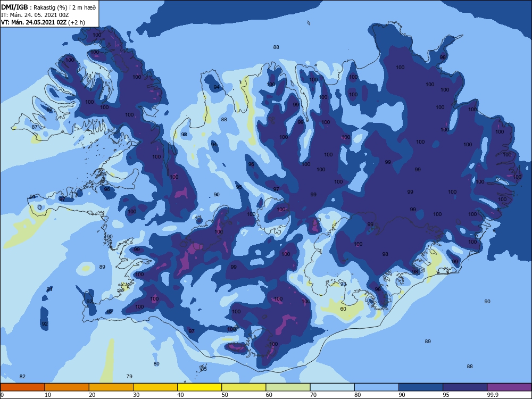
Task: Click the 'VT: Mán. 24.05.2021 02Z (+2 h)' line
Action: (43, 22)
